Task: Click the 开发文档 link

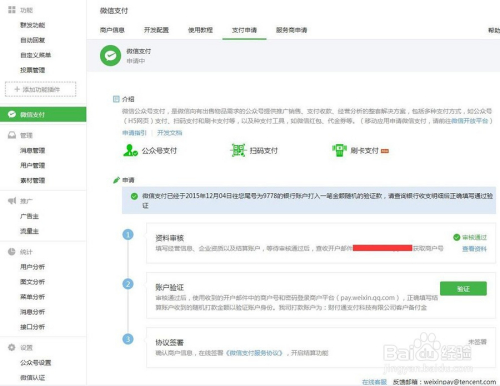Action: (x=170, y=133)
